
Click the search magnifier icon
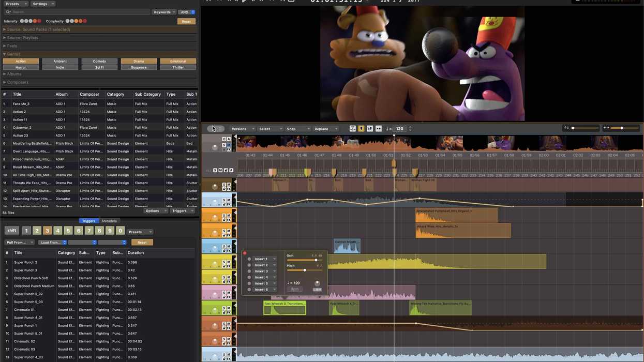[x=8, y=12]
